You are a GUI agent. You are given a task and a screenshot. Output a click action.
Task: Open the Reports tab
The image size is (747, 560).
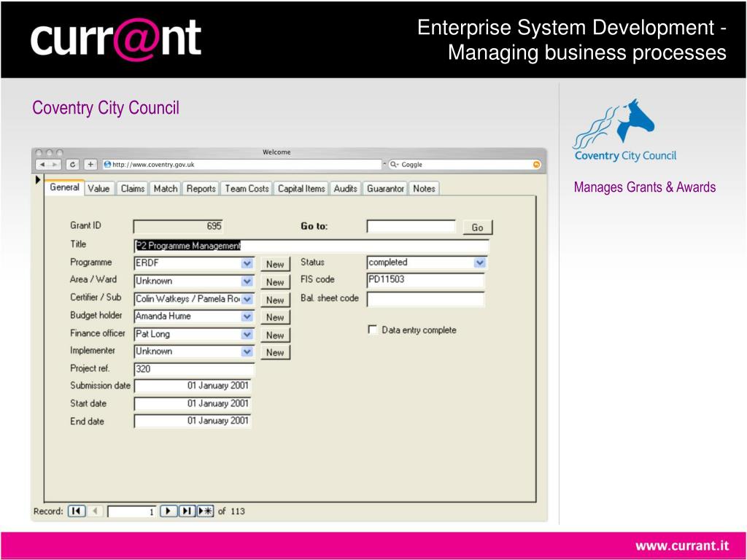click(201, 189)
